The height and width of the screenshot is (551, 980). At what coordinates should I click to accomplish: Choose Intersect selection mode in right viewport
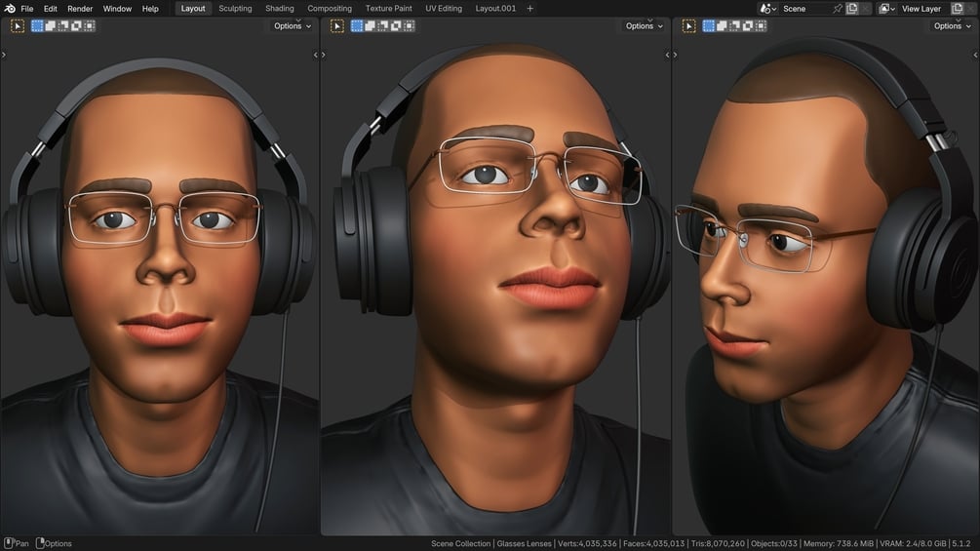point(762,26)
